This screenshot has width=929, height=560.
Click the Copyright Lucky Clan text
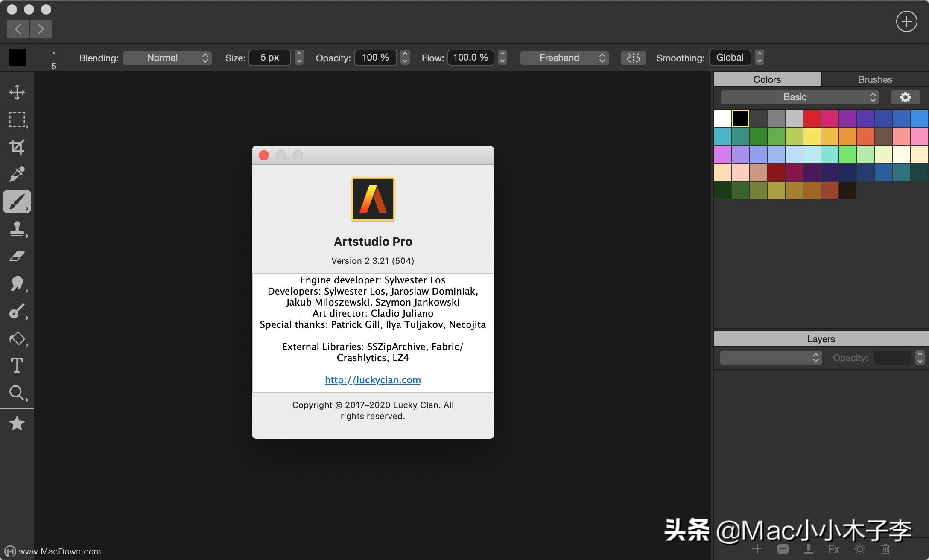tap(373, 411)
